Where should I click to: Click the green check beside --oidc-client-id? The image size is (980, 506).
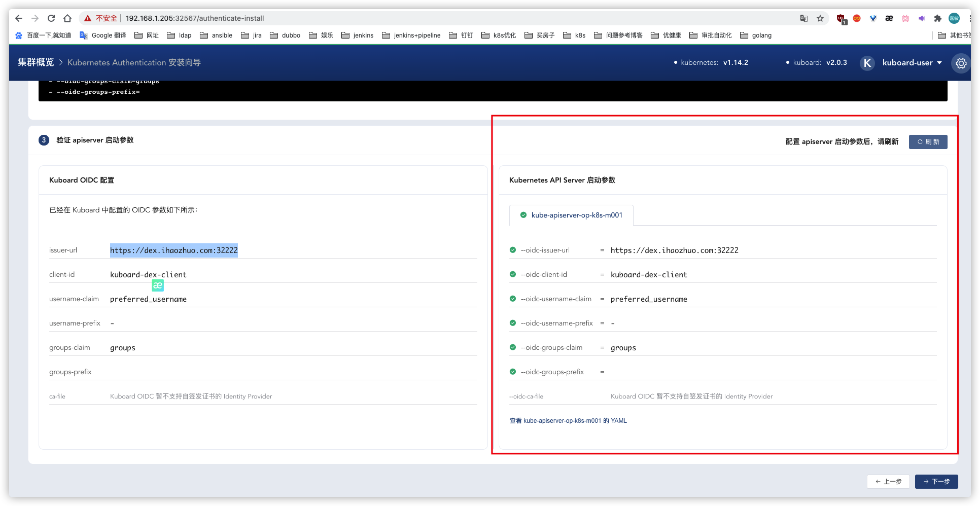click(513, 275)
